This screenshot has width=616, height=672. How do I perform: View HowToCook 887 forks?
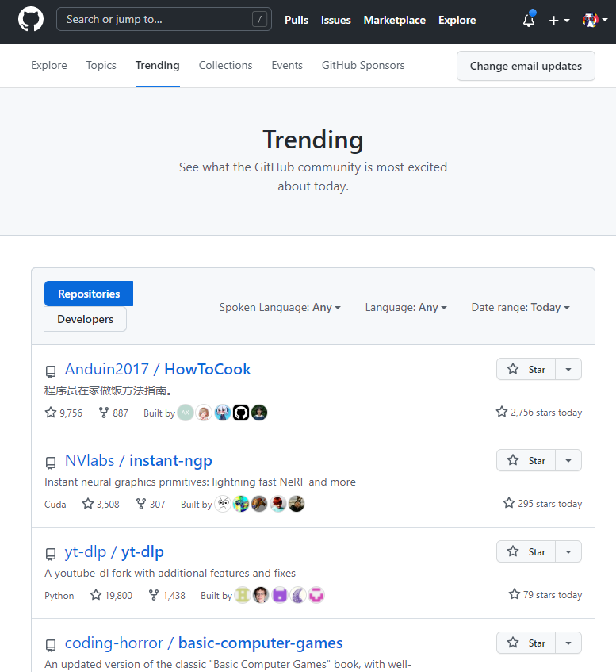click(x=113, y=413)
